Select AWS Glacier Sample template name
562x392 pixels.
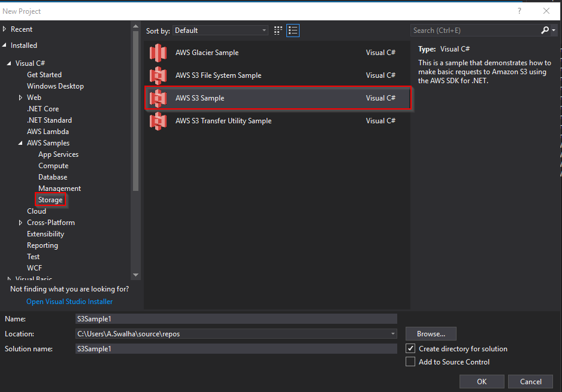(x=207, y=53)
